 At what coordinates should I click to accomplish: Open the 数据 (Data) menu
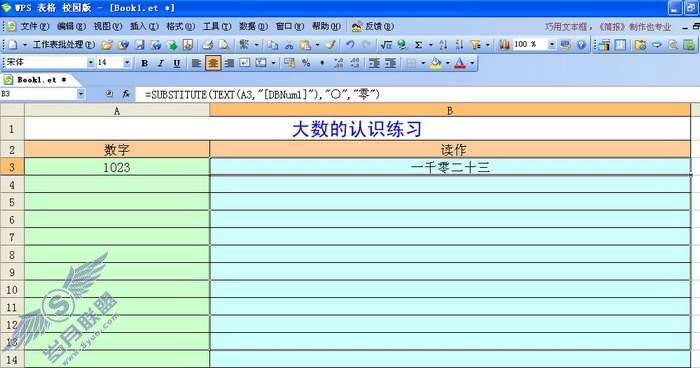click(x=253, y=26)
